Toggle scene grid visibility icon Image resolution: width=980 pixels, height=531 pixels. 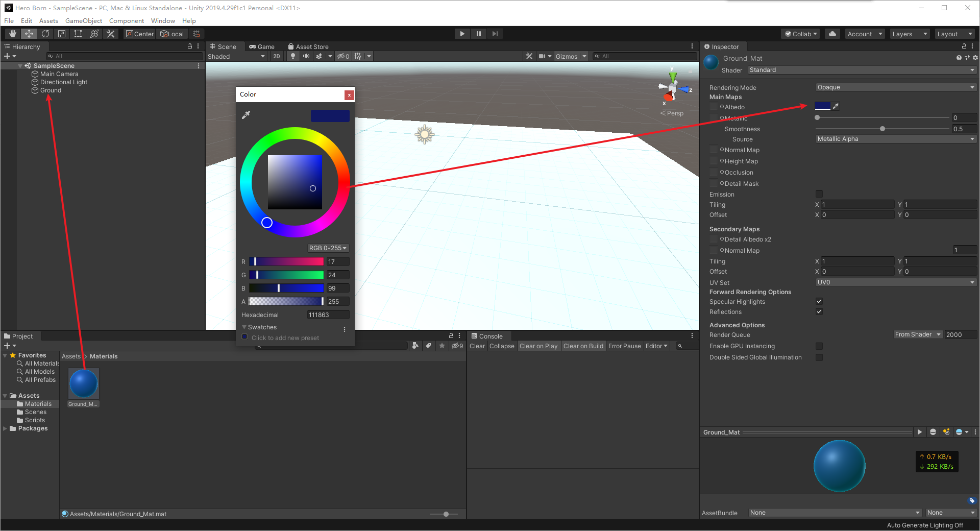[358, 56]
